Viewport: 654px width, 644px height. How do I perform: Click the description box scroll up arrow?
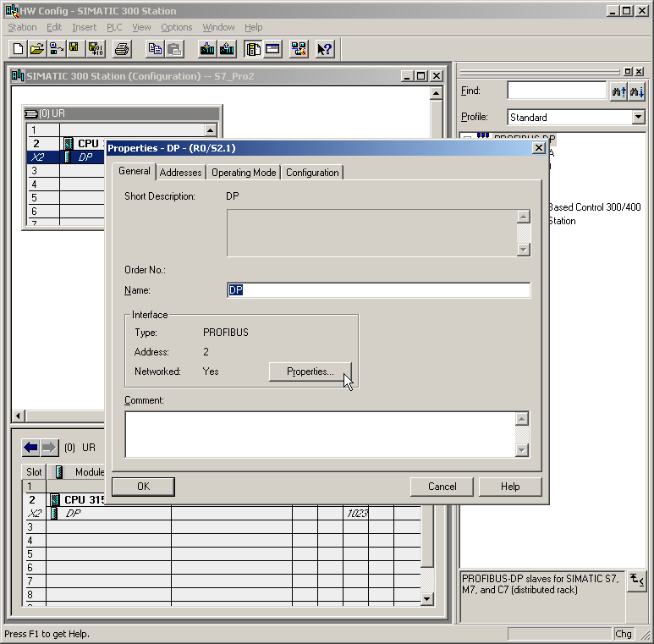point(524,217)
